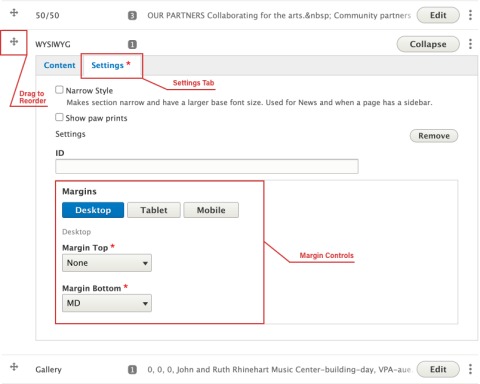The width and height of the screenshot is (480, 384).
Task: Click the drag handle for the 50/50 row
Action: 14,13
